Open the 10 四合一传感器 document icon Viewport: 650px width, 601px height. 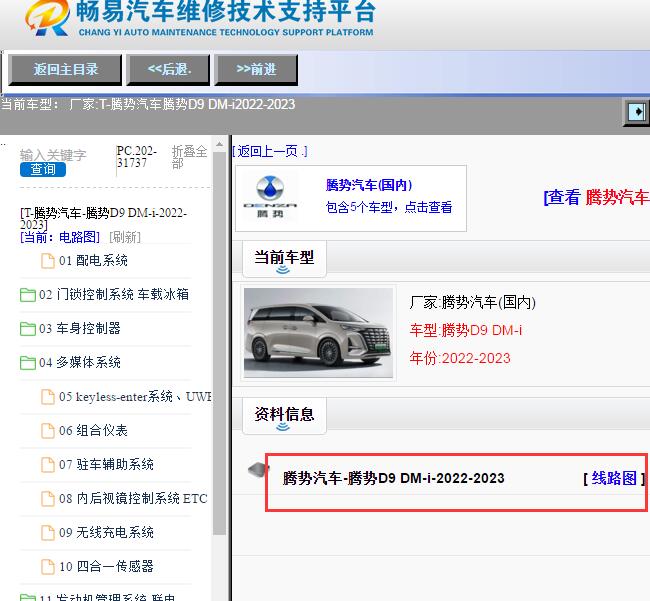click(x=48, y=567)
